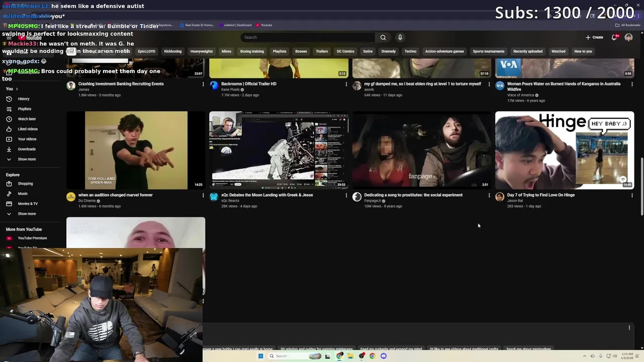Play the Hinge Day 7 video thumbnail
The width and height of the screenshot is (644, 362).
[565, 150]
